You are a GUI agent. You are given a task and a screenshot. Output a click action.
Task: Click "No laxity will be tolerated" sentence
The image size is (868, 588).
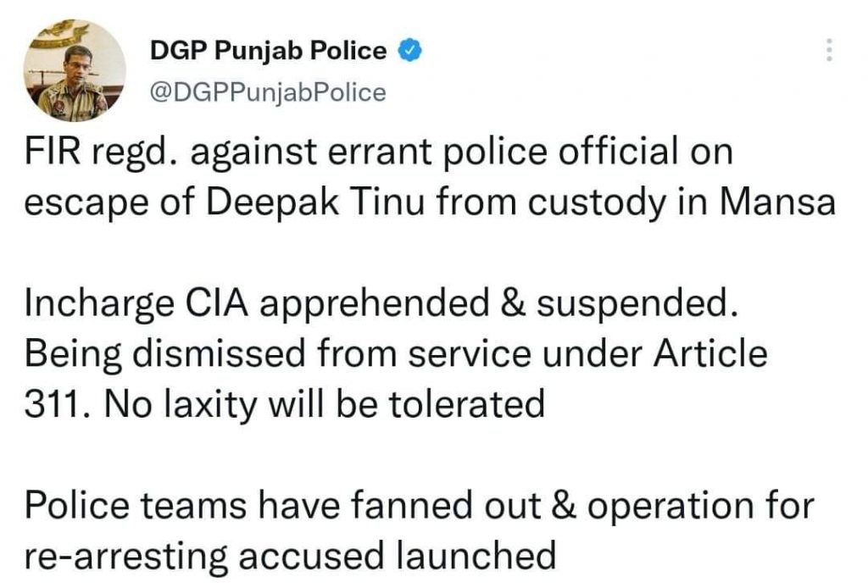tap(325, 402)
